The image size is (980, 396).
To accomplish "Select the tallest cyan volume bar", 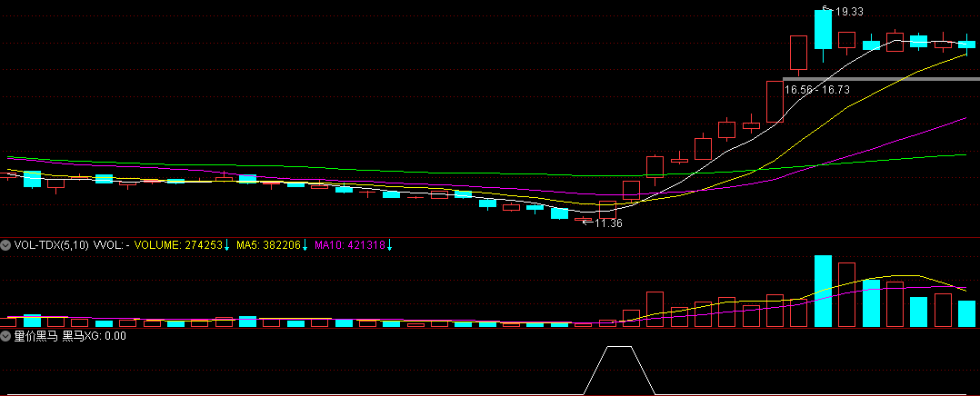I will coord(823,291).
